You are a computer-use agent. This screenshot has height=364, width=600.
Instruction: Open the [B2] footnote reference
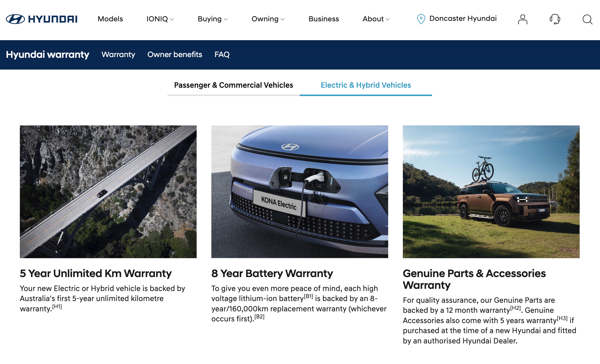click(259, 317)
